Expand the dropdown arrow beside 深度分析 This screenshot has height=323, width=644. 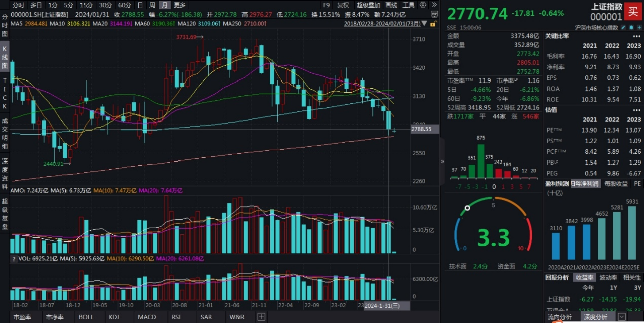622,317
